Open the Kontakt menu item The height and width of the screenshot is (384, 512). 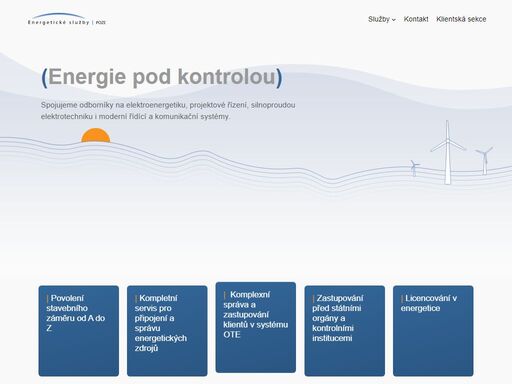(x=416, y=19)
